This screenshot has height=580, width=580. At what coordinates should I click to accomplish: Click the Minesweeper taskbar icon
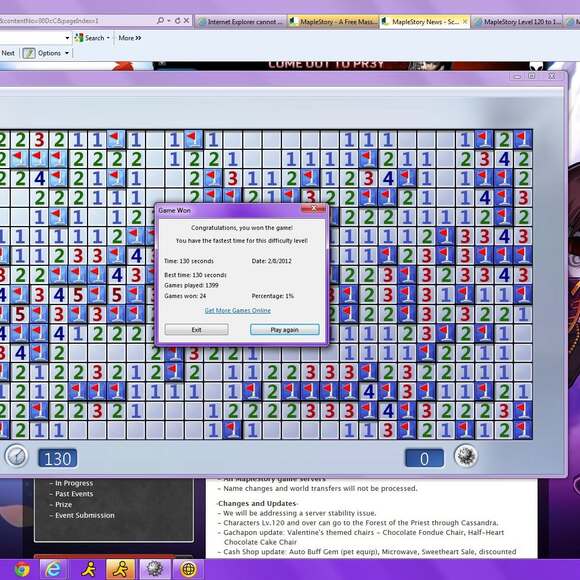pos(155,569)
